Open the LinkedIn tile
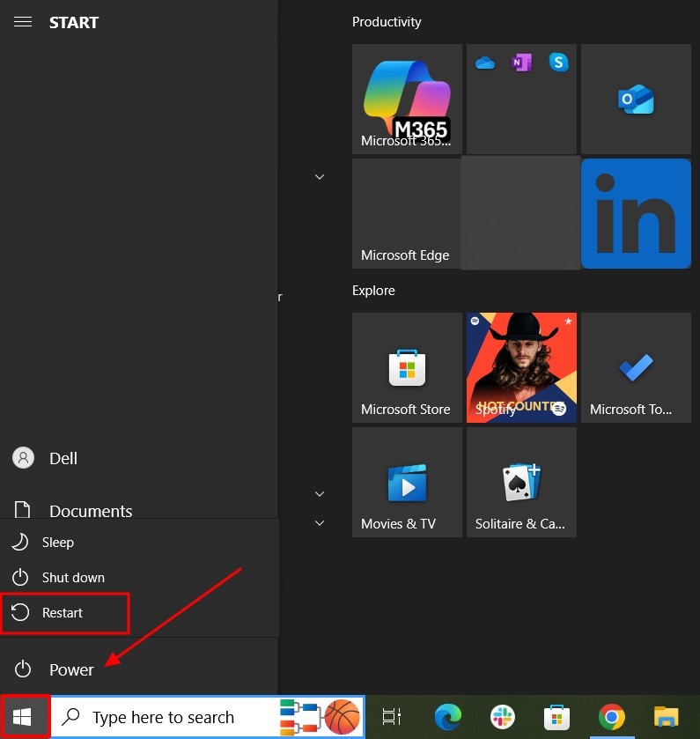Screen dimensions: 700x739 636,213
